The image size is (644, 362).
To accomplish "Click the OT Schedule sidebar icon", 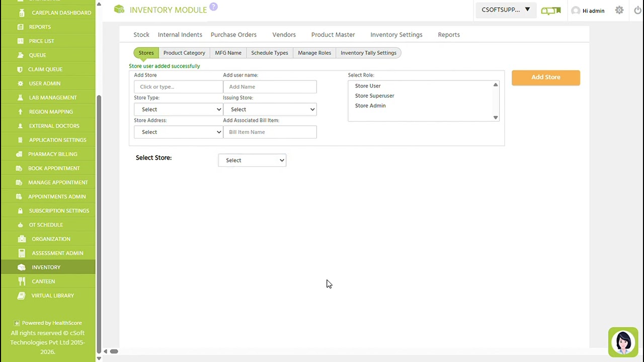I will click(20, 225).
